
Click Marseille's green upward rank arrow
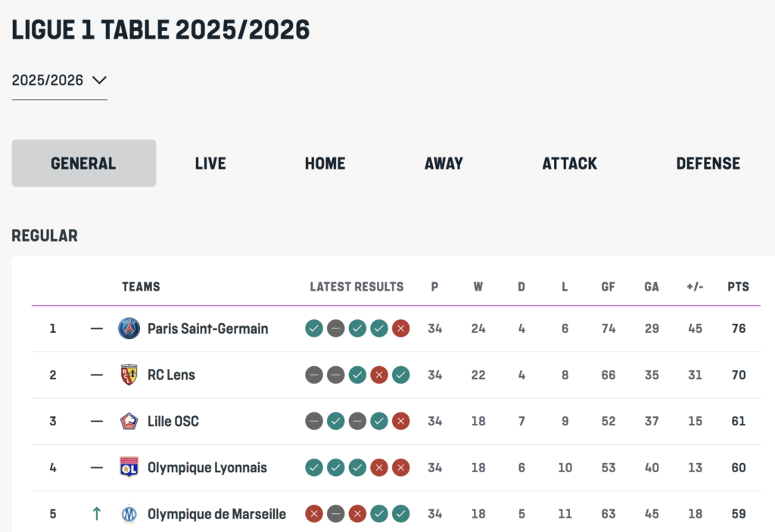click(x=97, y=514)
